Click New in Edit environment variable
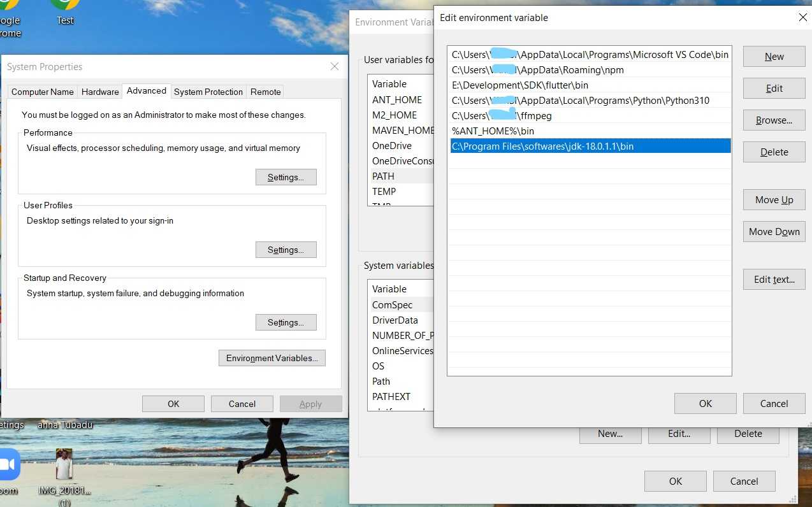The image size is (812, 507). 774,56
